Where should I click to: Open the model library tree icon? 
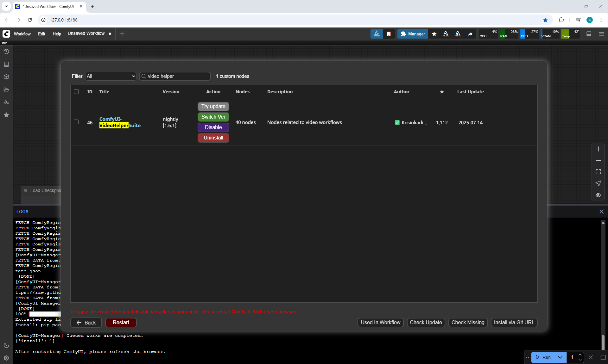(6, 102)
